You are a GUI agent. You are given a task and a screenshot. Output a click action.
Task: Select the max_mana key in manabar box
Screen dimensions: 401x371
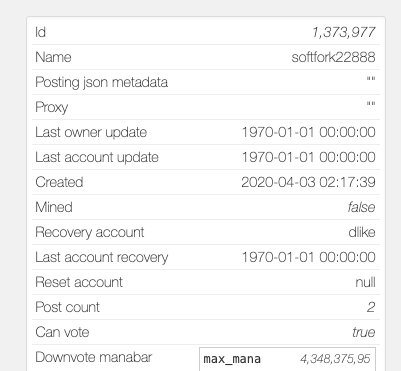coord(232,359)
